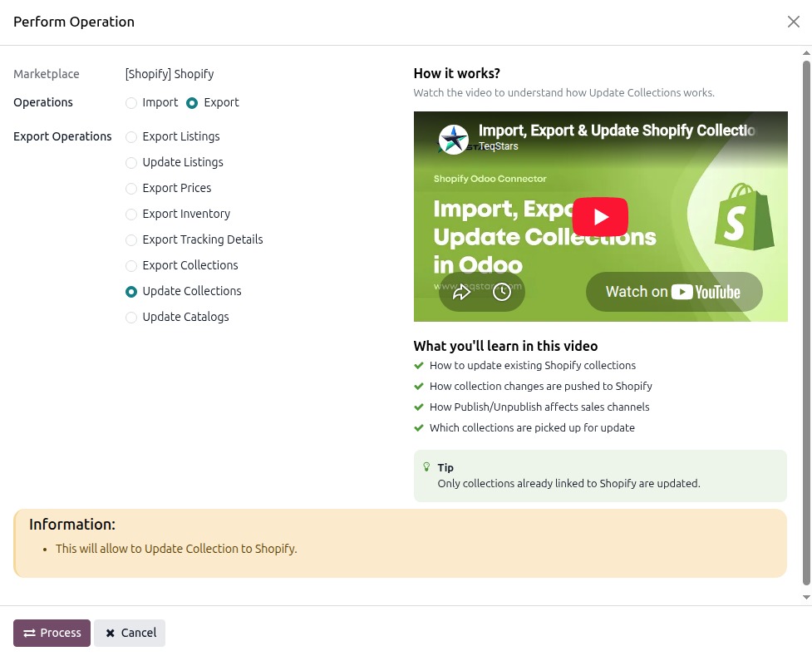The width and height of the screenshot is (812, 656).
Task: Click the [Shopify] Shopify marketplace value
Action: (170, 74)
